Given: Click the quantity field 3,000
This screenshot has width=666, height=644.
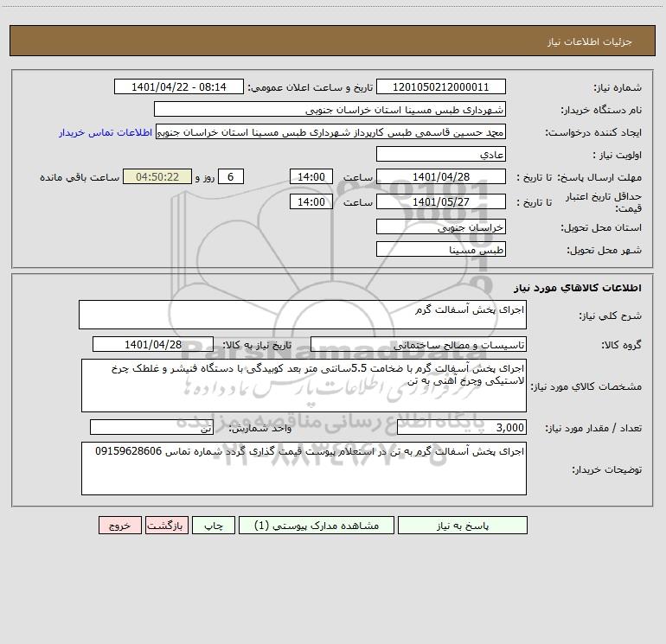Looking at the screenshot, I should point(462,428).
